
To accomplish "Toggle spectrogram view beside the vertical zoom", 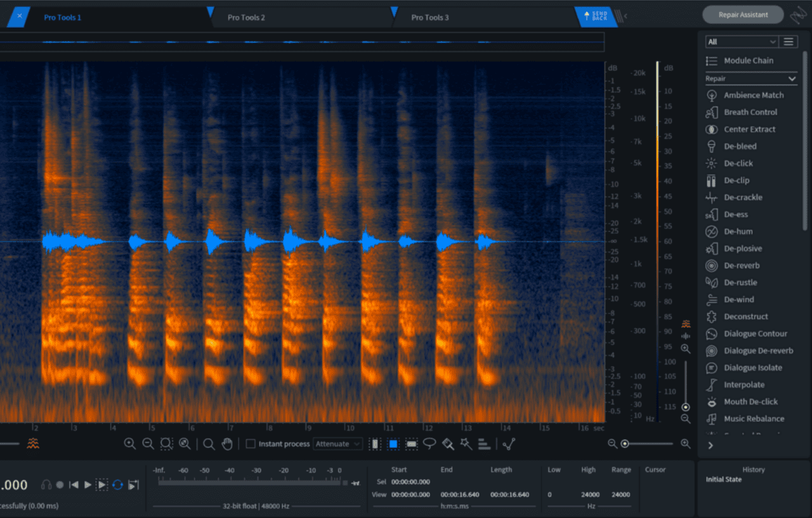I will (686, 324).
